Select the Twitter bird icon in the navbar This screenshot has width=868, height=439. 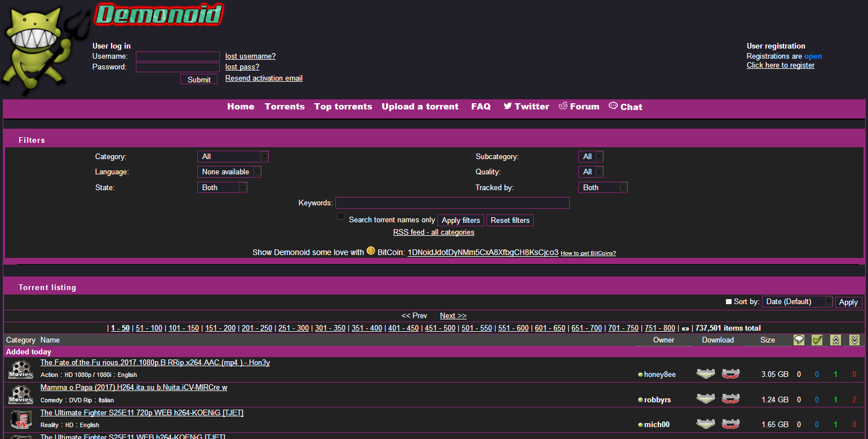pos(508,106)
